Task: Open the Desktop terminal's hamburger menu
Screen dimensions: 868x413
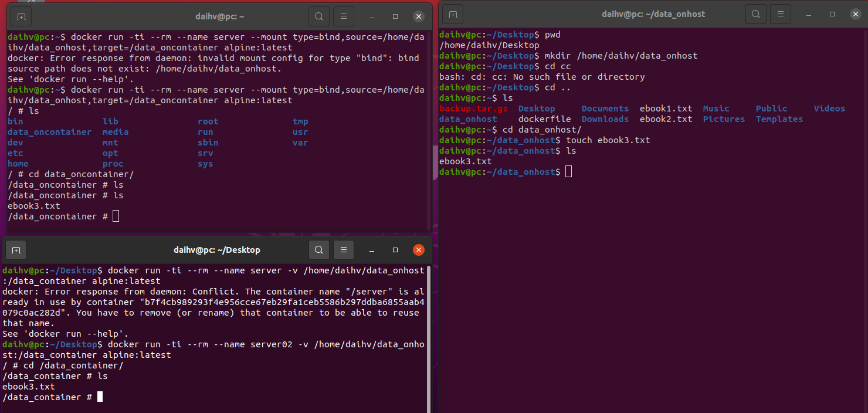Action: coord(343,249)
